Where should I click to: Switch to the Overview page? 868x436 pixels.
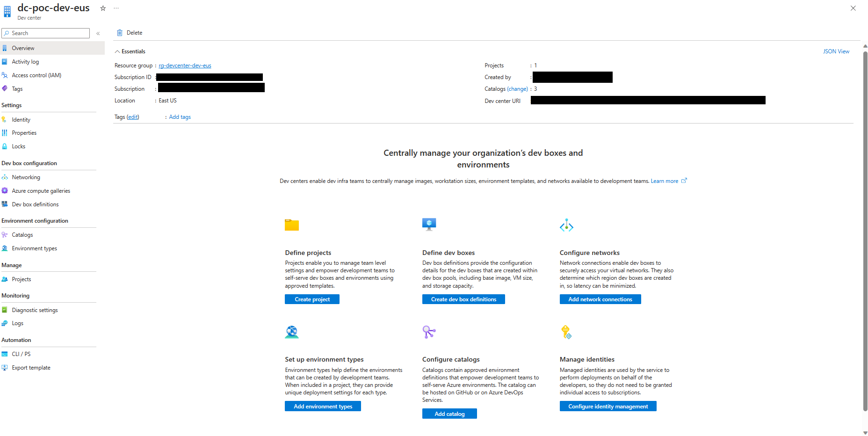pos(23,48)
